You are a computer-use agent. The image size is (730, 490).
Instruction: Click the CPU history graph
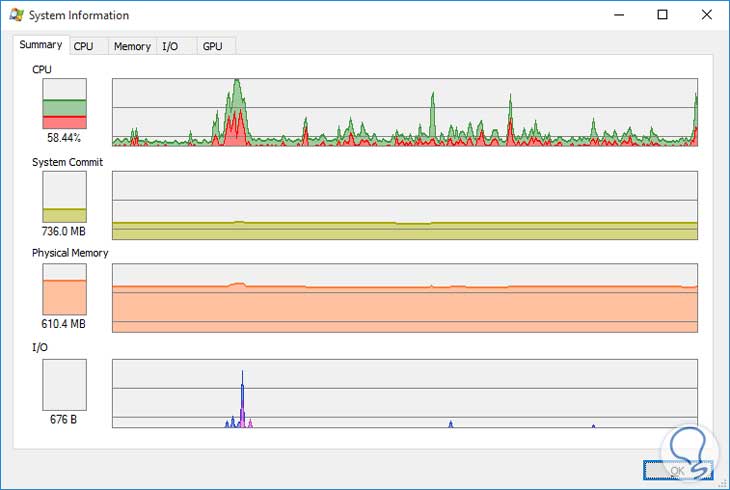point(405,112)
